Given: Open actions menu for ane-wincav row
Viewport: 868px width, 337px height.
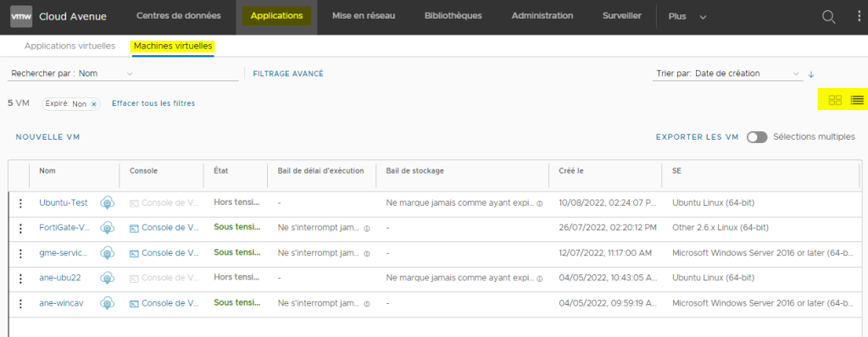Looking at the screenshot, I should click(20, 304).
